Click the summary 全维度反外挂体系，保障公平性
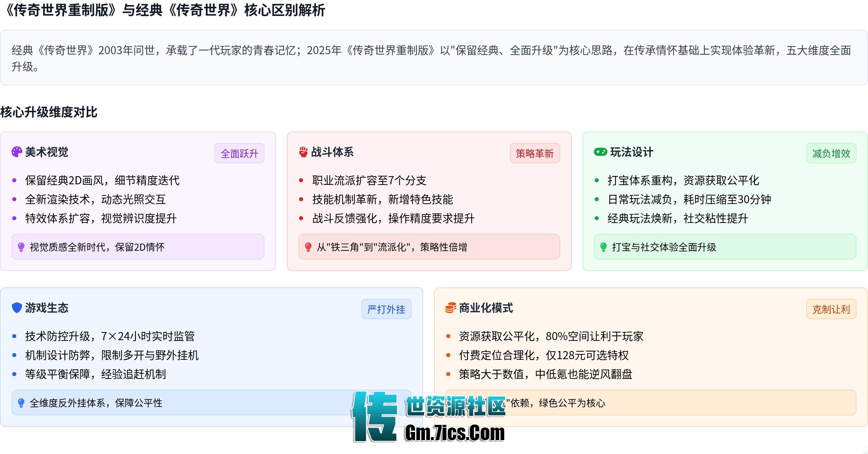The width and height of the screenshot is (868, 454). click(x=96, y=403)
